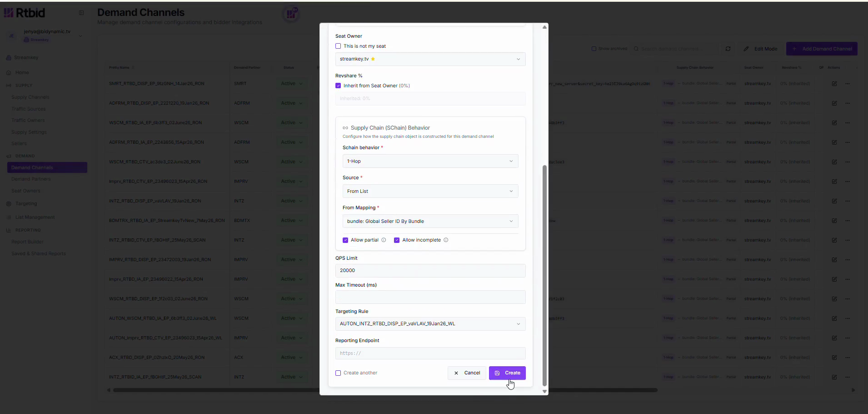Click the Edit Mode button

click(760, 49)
